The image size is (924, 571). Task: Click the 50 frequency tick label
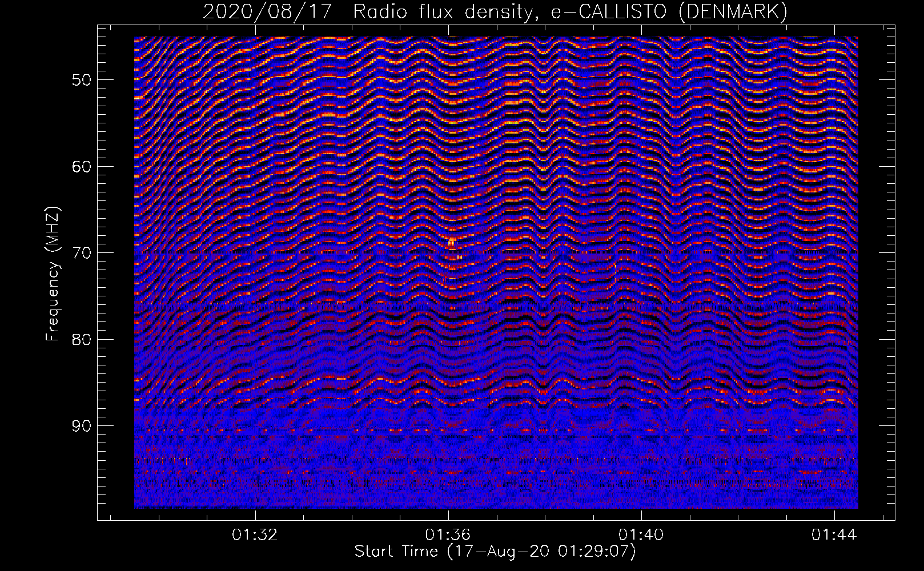point(82,79)
